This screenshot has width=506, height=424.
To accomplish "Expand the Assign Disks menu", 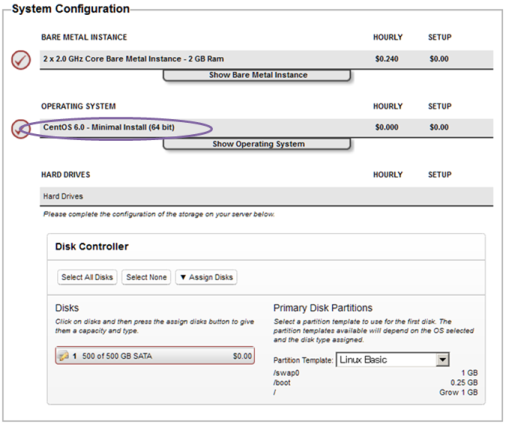I will [206, 277].
